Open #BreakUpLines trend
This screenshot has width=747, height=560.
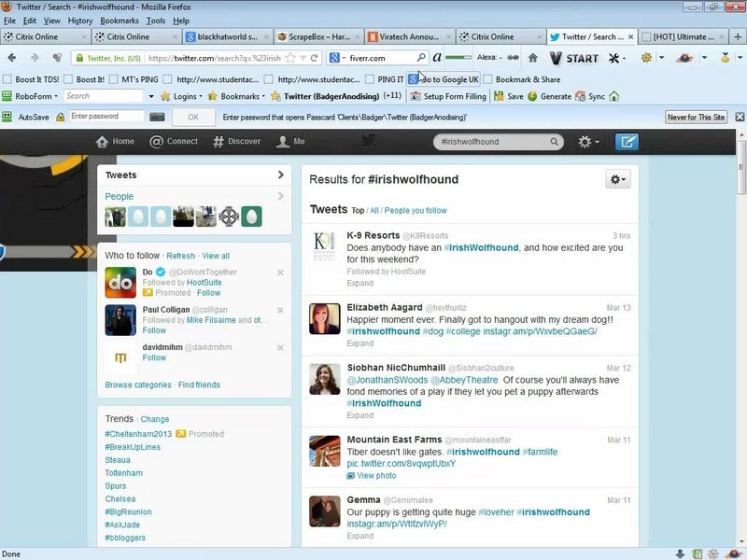(x=133, y=447)
